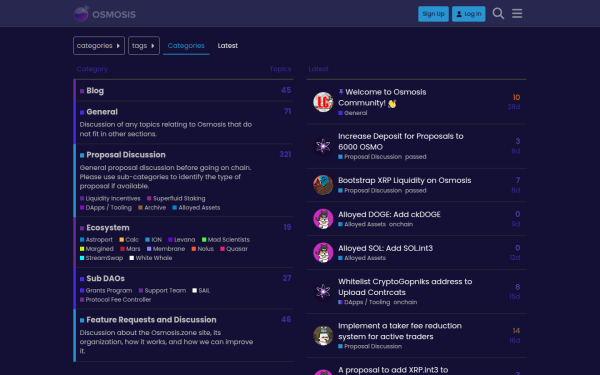The height and width of the screenshot is (375, 600).
Task: Open Alloyed Assets subcategory under Proposal Discussion
Action: tap(196, 208)
